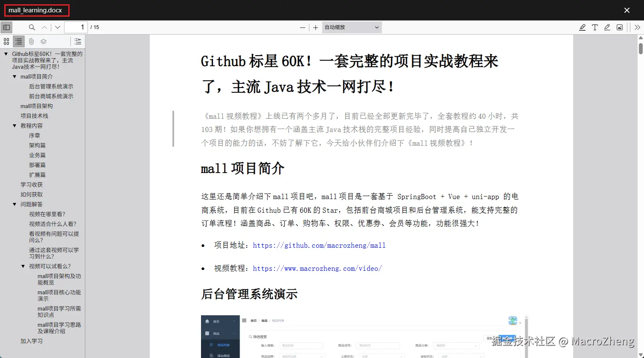The height and width of the screenshot is (358, 644).
Task: Show document outline view in sidebar
Action: point(19,41)
